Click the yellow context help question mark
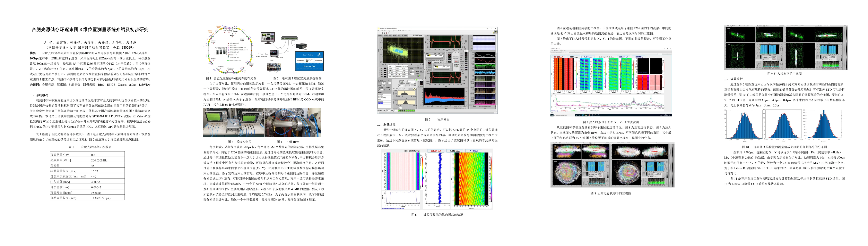868x246 pixels. [x=493, y=33]
